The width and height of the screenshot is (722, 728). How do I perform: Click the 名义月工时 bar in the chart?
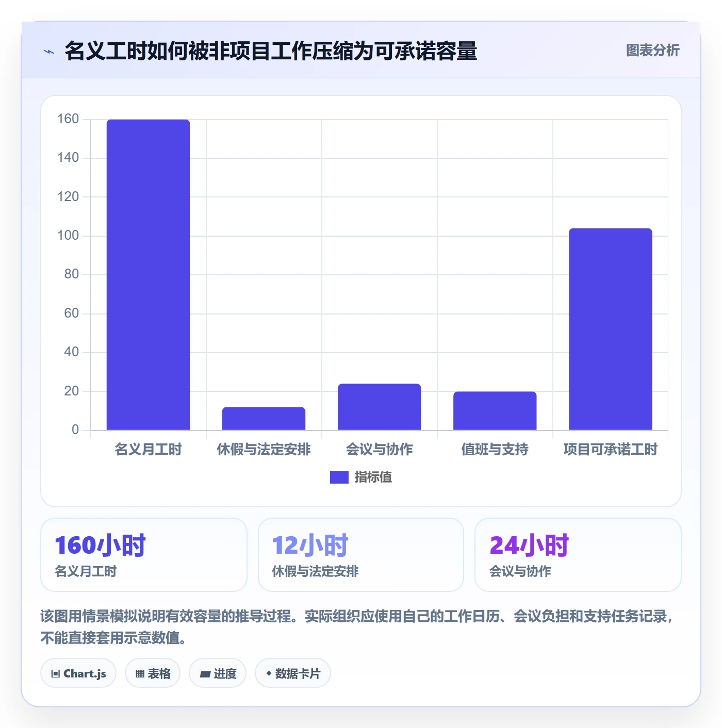pos(148,274)
